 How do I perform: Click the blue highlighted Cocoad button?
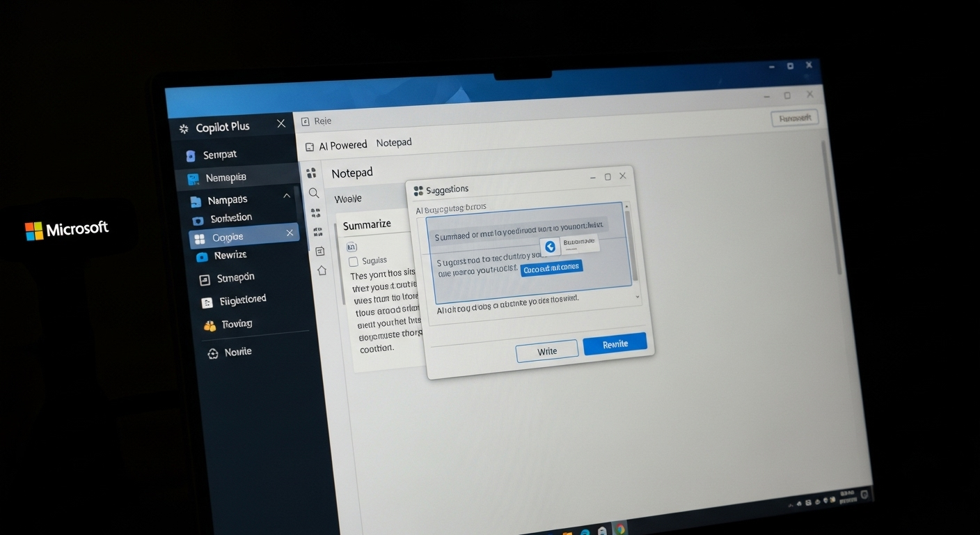coord(551,268)
